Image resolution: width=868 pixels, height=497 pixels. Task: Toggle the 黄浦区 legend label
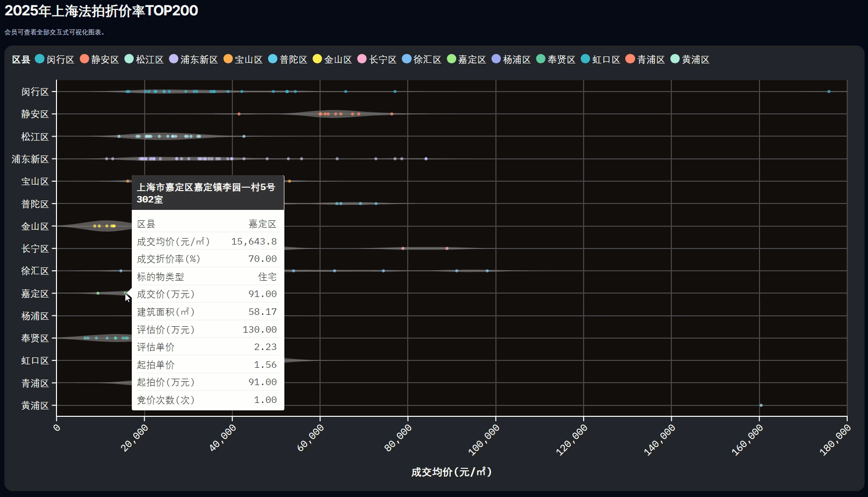click(696, 59)
